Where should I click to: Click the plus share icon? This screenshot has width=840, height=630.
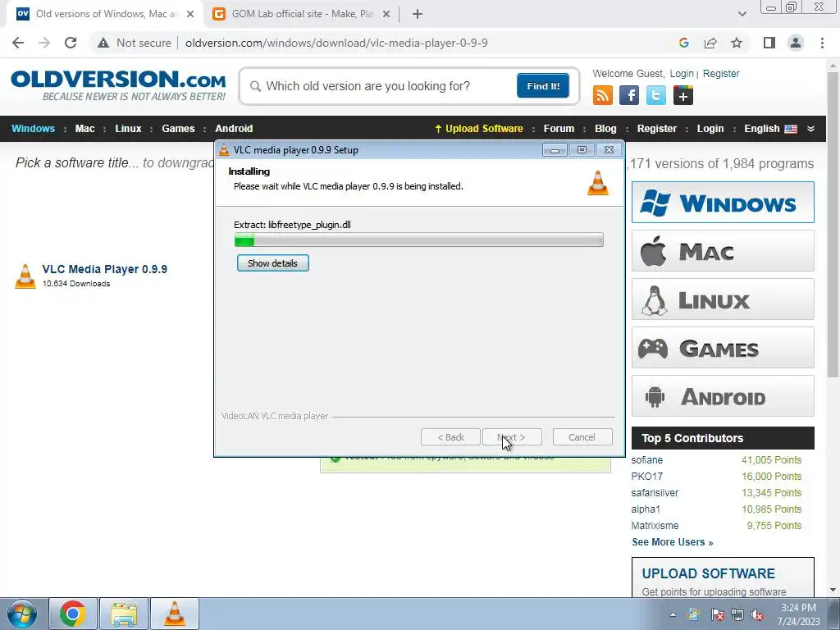pyautogui.click(x=683, y=95)
